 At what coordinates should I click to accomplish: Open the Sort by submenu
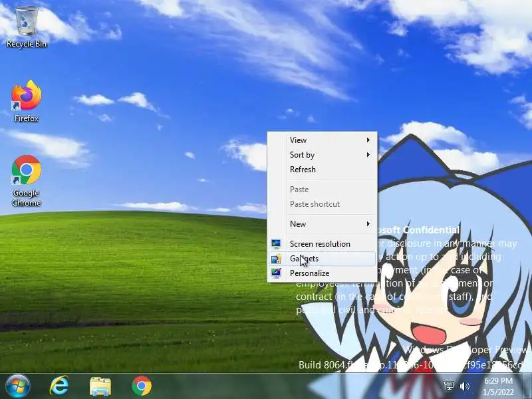pyautogui.click(x=322, y=155)
